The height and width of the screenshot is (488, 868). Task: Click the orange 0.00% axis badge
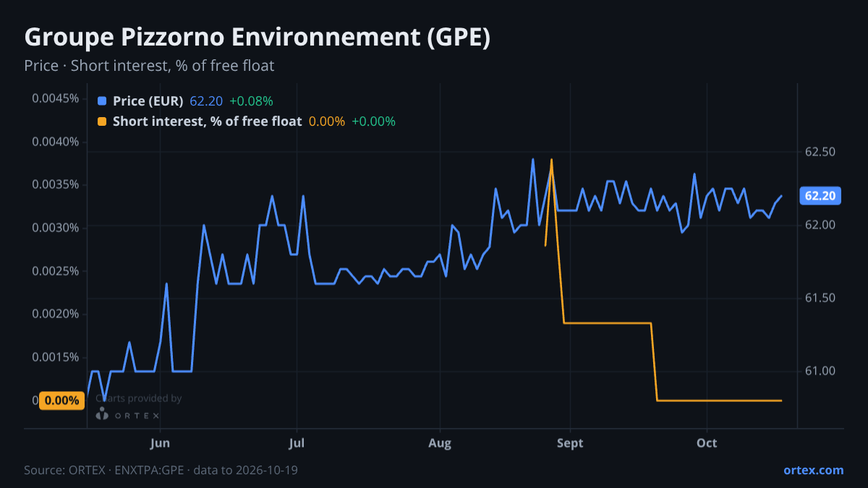(62, 401)
